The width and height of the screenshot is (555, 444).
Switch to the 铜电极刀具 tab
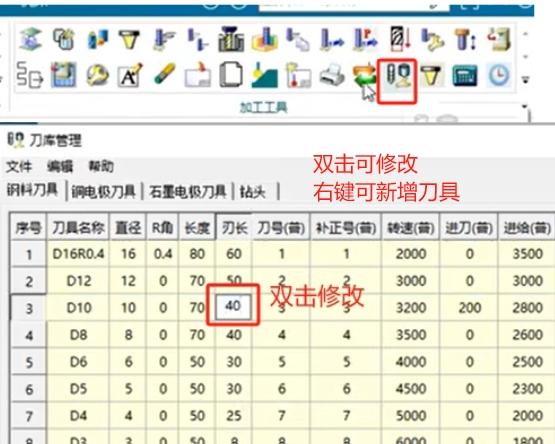[x=103, y=192]
